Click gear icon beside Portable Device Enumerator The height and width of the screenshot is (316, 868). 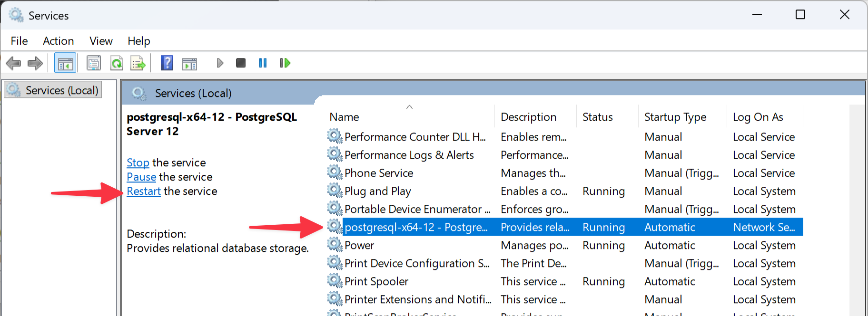(335, 209)
